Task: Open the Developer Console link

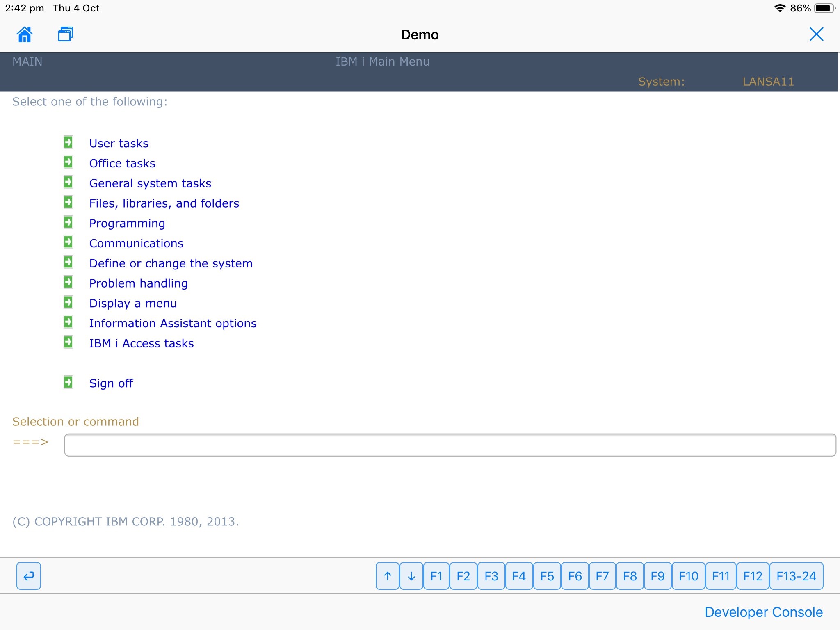Action: pos(763,612)
